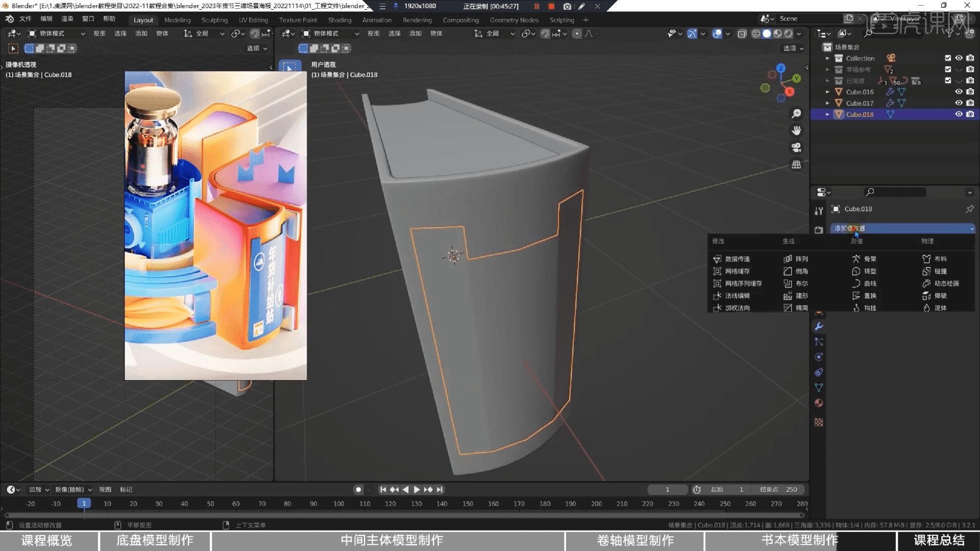The image size is (980, 551).
Task: Open the 渲染 (Render) menu
Action: pyautogui.click(x=67, y=19)
